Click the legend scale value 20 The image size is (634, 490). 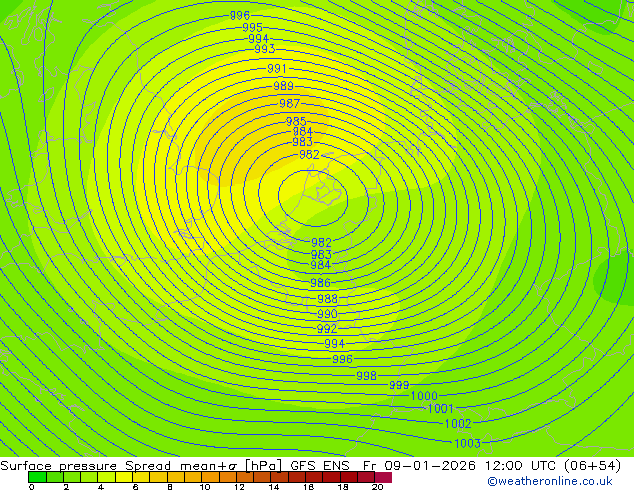377,487
